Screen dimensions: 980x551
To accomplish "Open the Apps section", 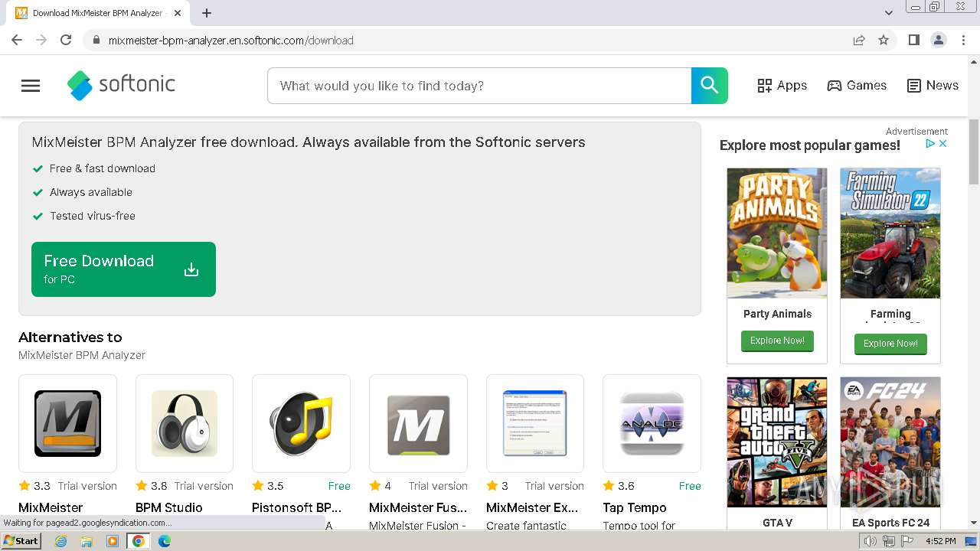I will point(782,86).
